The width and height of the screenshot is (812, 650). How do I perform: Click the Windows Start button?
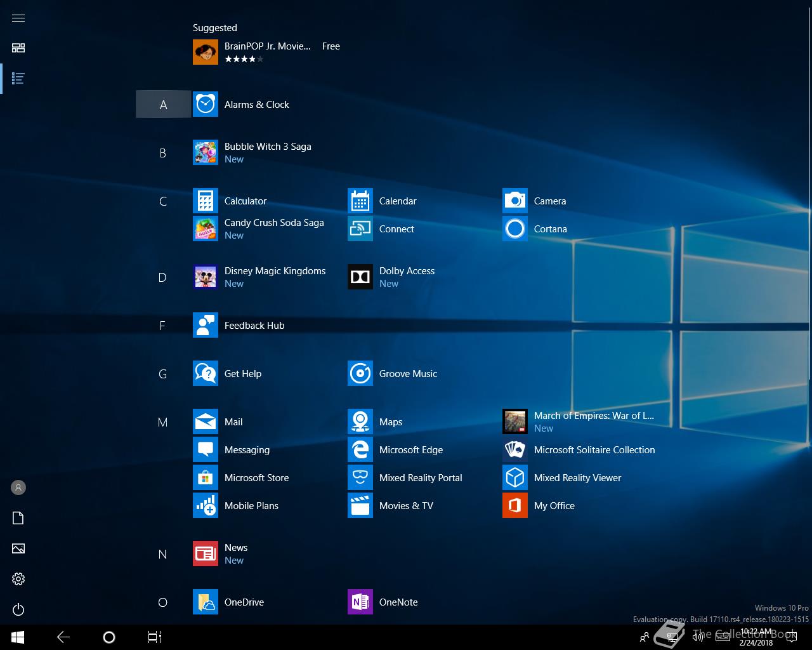pyautogui.click(x=18, y=637)
